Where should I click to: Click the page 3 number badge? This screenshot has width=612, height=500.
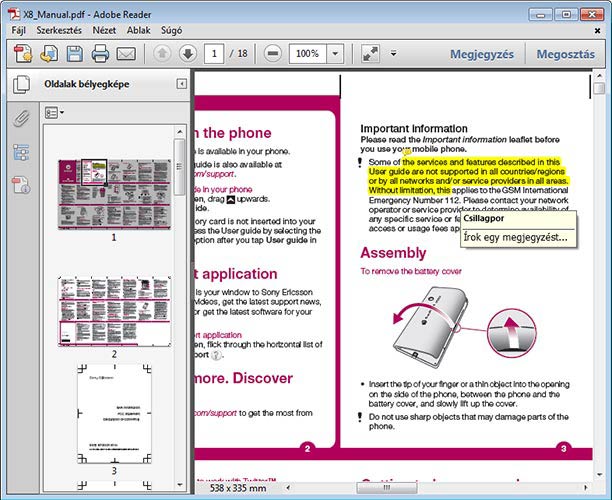563,448
